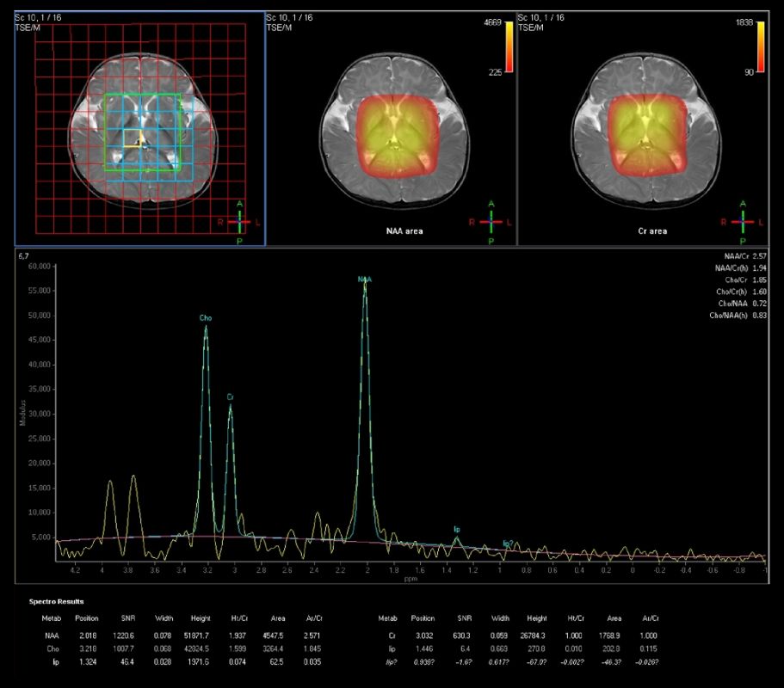This screenshot has height=688, width=784.
Task: Click the NAA map color scale bar
Action: (x=509, y=47)
